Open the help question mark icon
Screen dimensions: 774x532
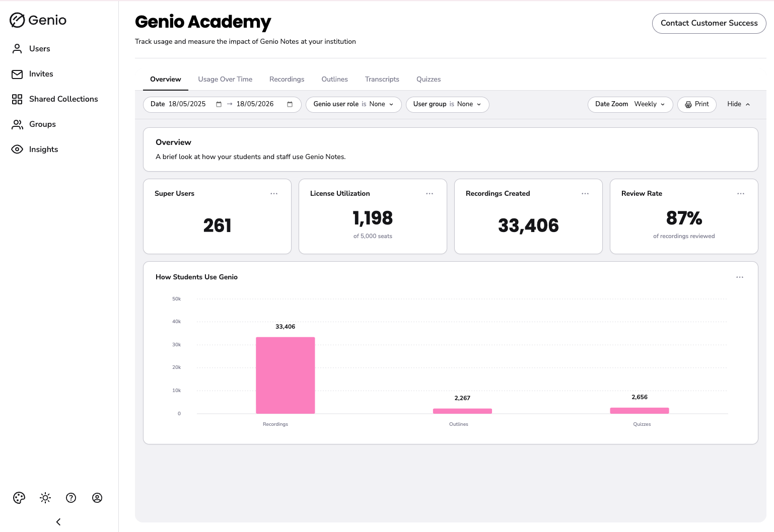point(71,498)
